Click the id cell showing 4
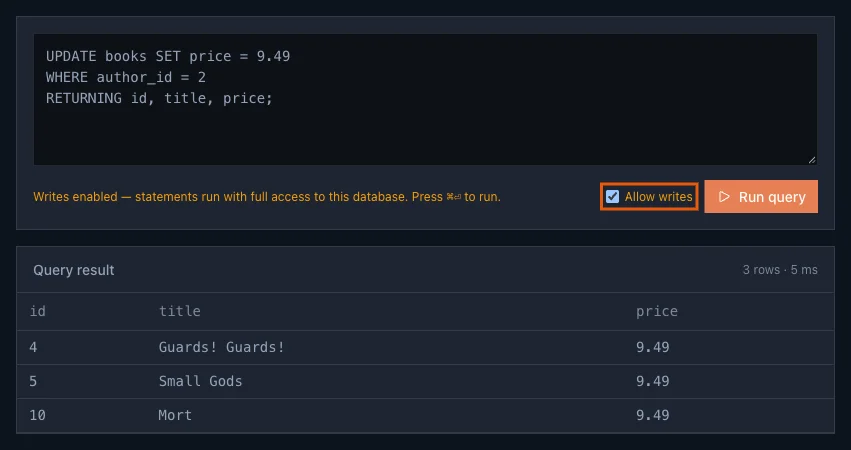851x450 pixels. 33,347
